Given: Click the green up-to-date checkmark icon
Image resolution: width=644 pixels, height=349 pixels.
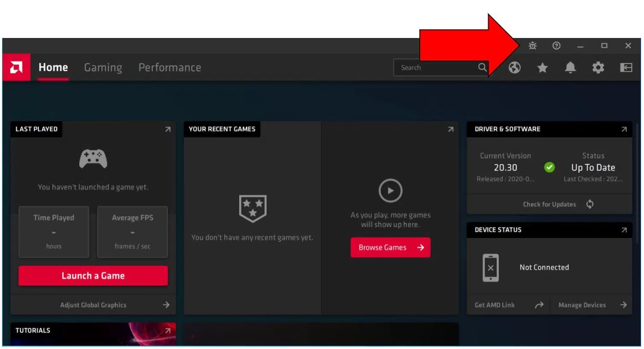Looking at the screenshot, I should click(x=550, y=167).
